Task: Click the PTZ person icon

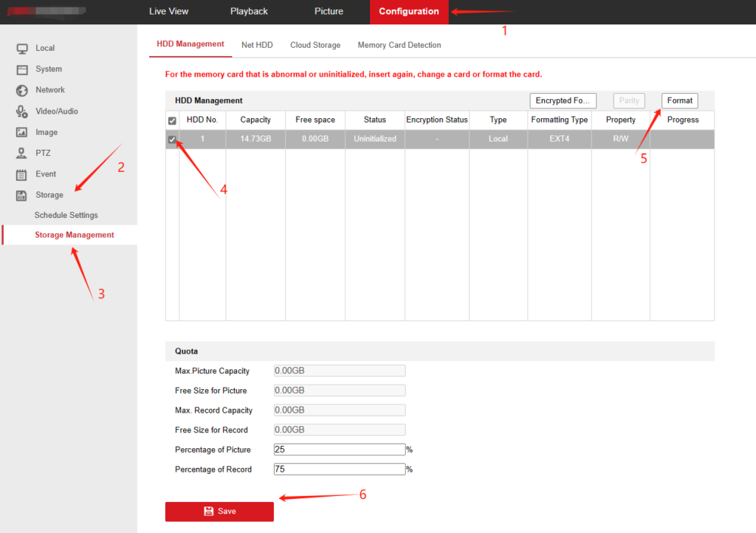Action: [x=22, y=154]
